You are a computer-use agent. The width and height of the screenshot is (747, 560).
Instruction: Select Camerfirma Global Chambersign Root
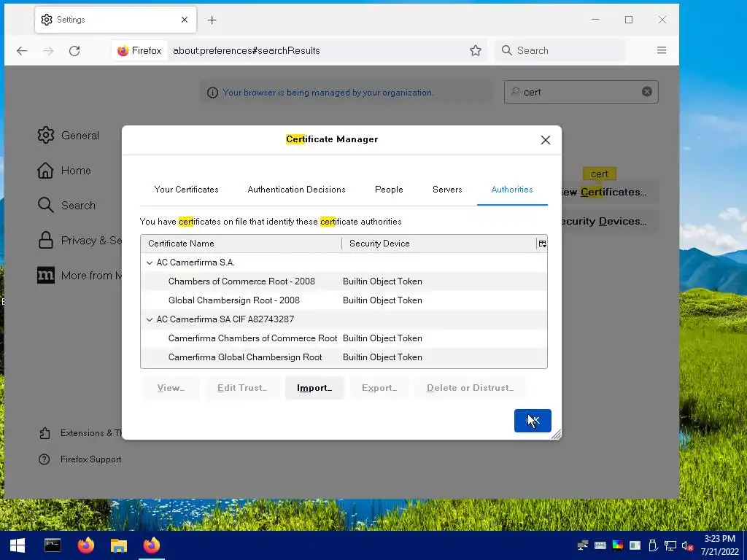click(344, 357)
